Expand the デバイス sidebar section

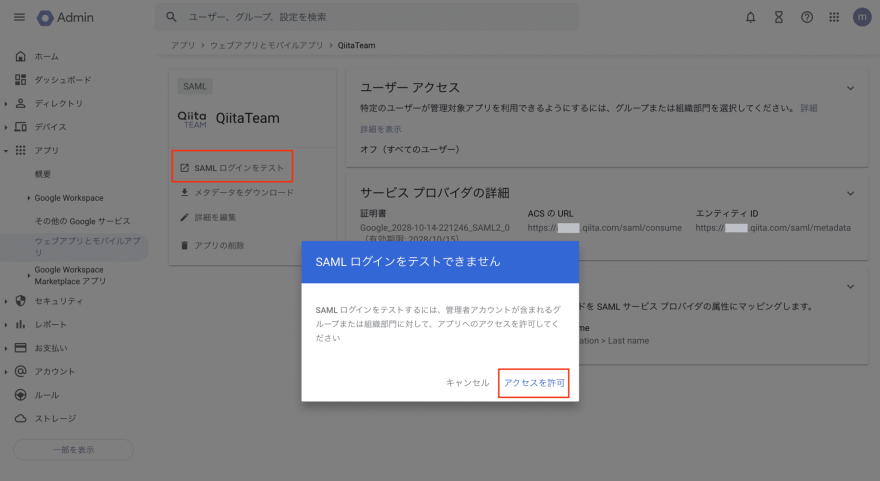(6, 127)
